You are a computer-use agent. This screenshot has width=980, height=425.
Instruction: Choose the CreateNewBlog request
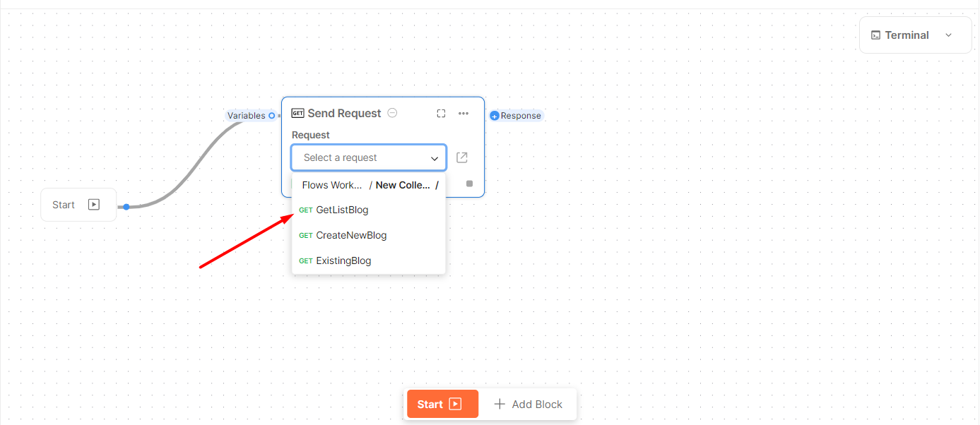coord(351,235)
